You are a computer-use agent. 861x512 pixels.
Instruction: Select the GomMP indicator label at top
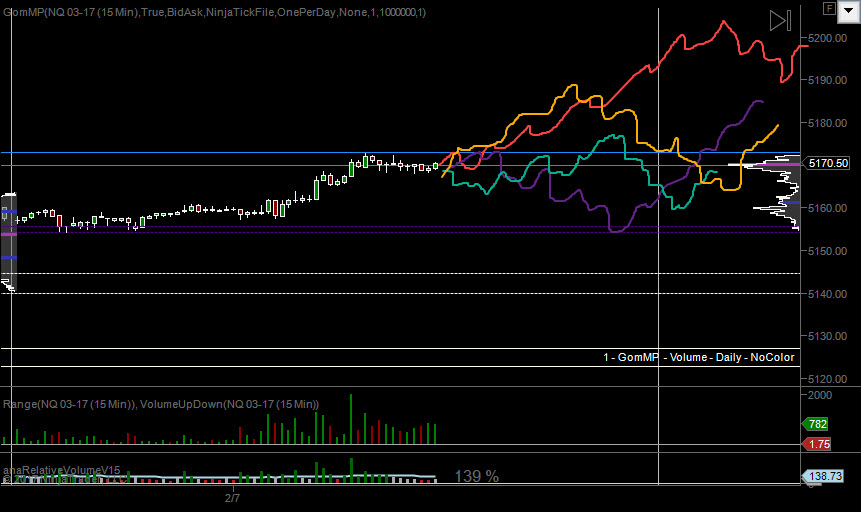point(214,12)
